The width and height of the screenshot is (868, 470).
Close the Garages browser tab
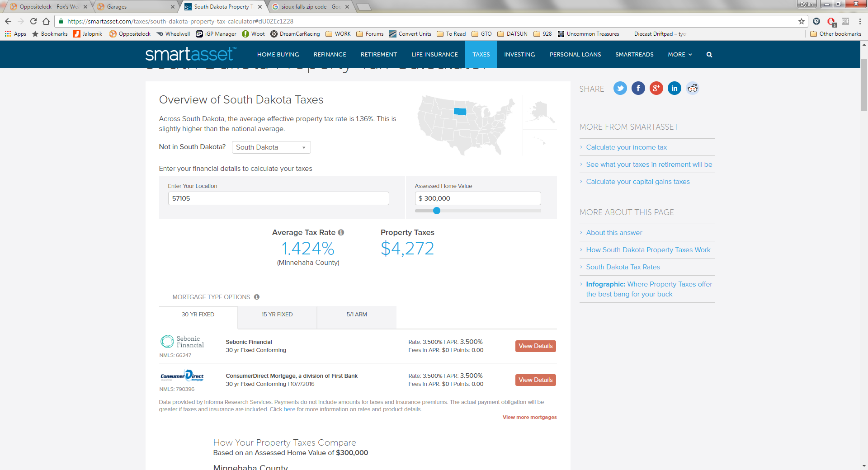[x=173, y=7]
